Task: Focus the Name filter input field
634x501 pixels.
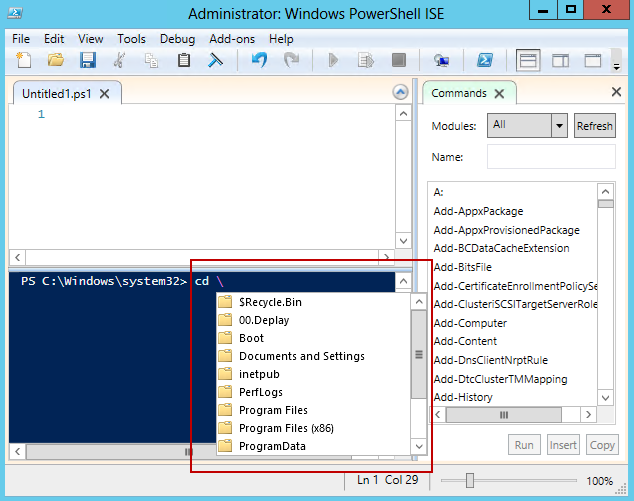Action: pyautogui.click(x=551, y=156)
